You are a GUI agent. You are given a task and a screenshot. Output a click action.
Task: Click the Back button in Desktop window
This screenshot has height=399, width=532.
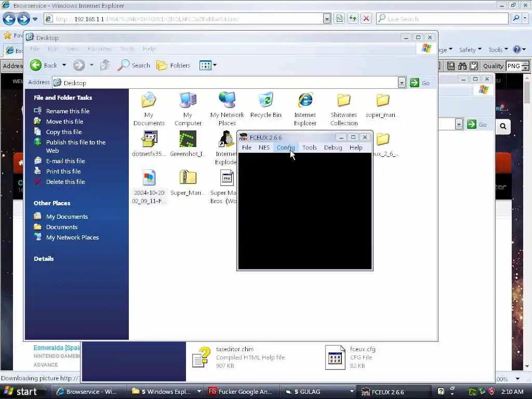(x=44, y=65)
